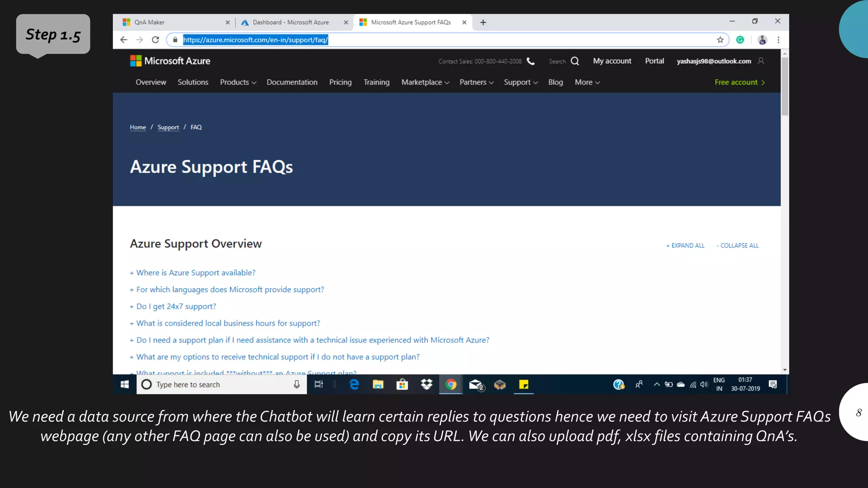Open the Overview nav item

pos(151,82)
